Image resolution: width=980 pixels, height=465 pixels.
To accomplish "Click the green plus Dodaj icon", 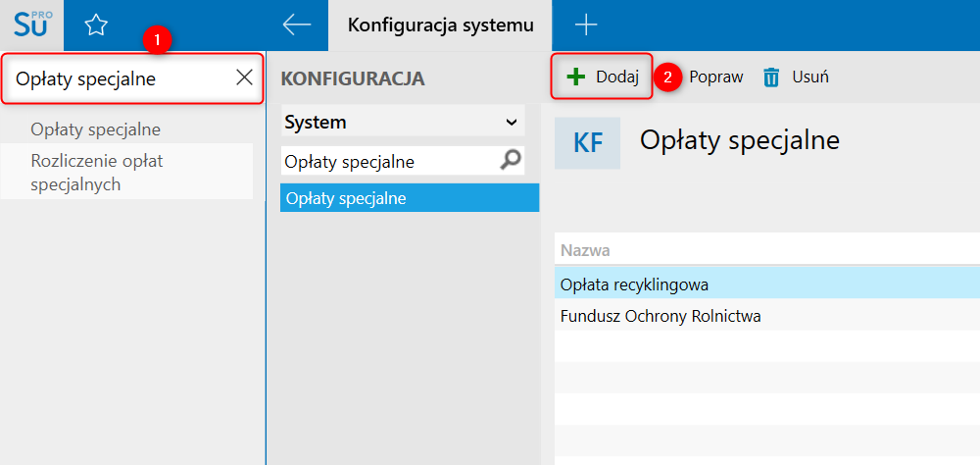I will (575, 77).
